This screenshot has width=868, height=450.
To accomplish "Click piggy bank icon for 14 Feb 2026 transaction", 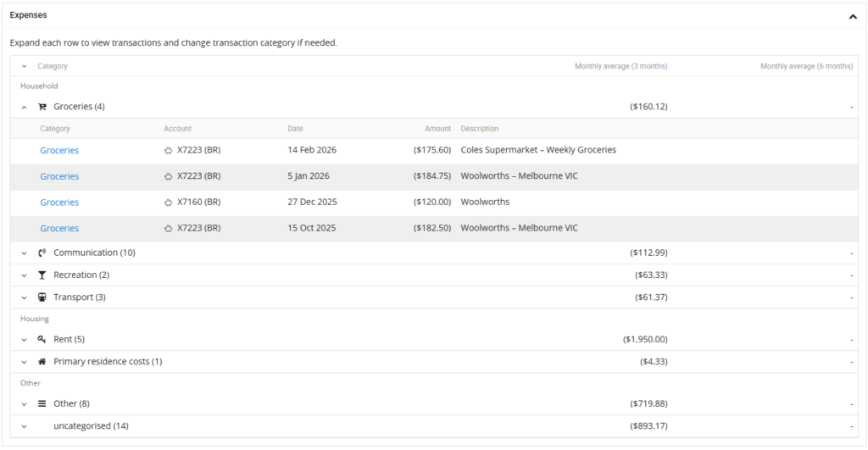I will [168, 151].
